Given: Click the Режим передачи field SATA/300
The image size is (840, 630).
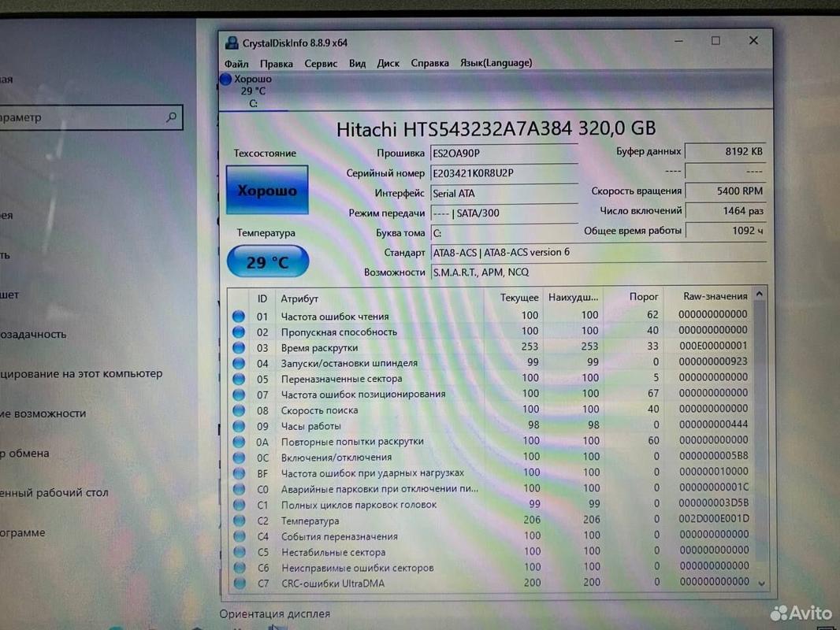Looking at the screenshot, I should point(504,213).
